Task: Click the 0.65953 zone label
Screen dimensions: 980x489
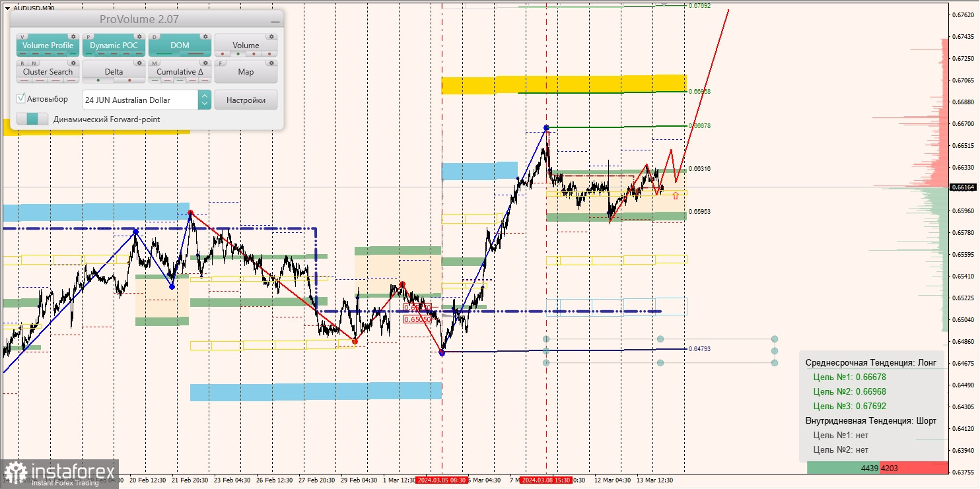Action: 699,212
